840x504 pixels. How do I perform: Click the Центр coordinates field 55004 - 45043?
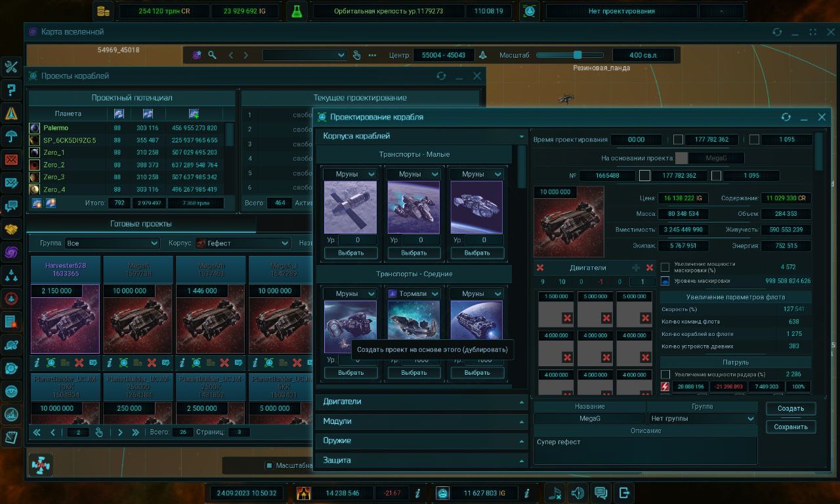click(444, 55)
